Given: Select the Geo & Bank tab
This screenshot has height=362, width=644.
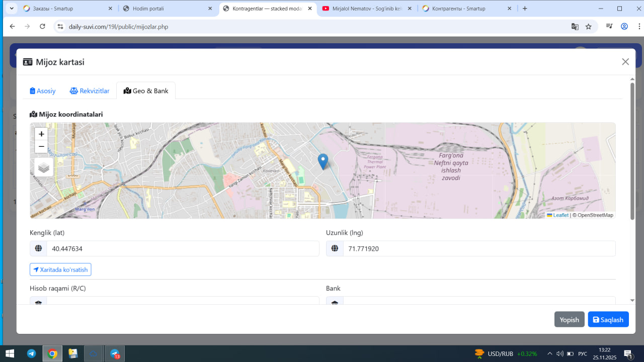Looking at the screenshot, I should point(146,91).
